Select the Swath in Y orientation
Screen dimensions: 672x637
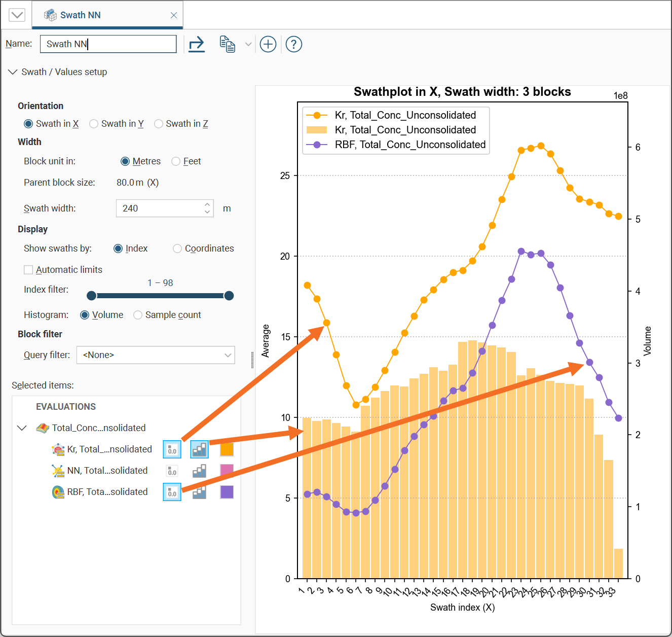[x=94, y=124]
